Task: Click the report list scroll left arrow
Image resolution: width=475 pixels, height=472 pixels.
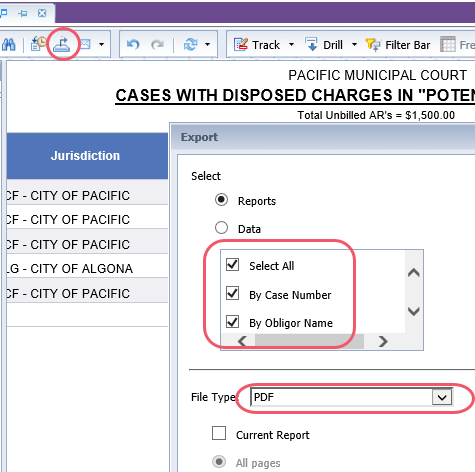Action: (x=242, y=341)
